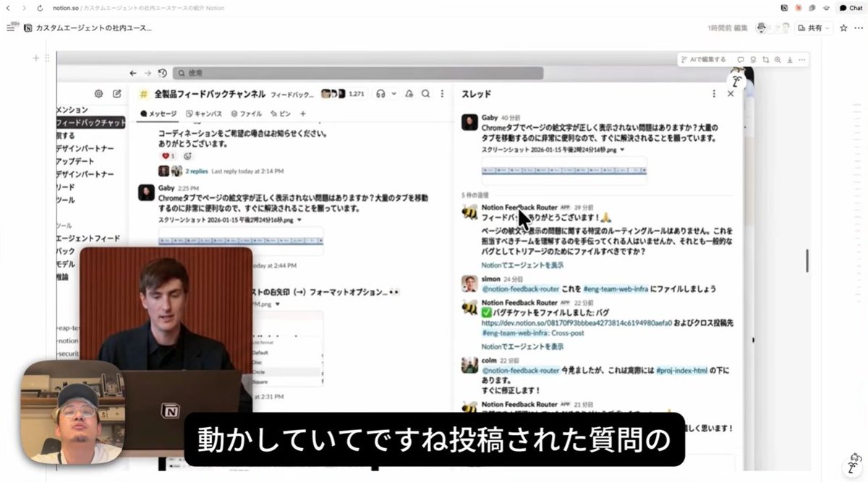Screen dimensions: 868x482
Task: Add a comment to the image block
Action: pyautogui.click(x=741, y=59)
